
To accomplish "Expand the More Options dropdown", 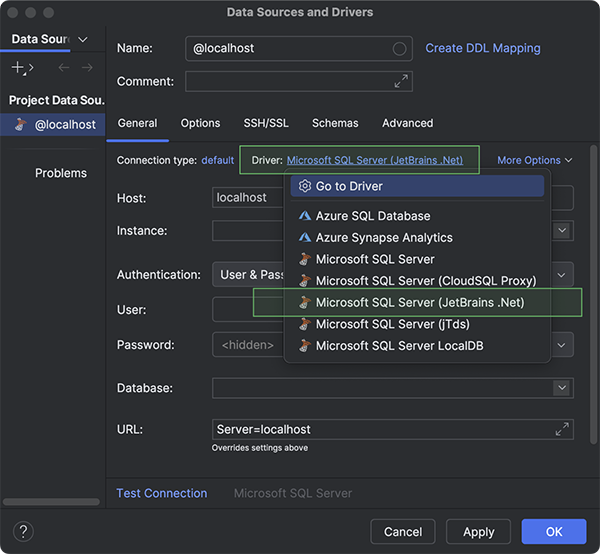I will point(535,160).
